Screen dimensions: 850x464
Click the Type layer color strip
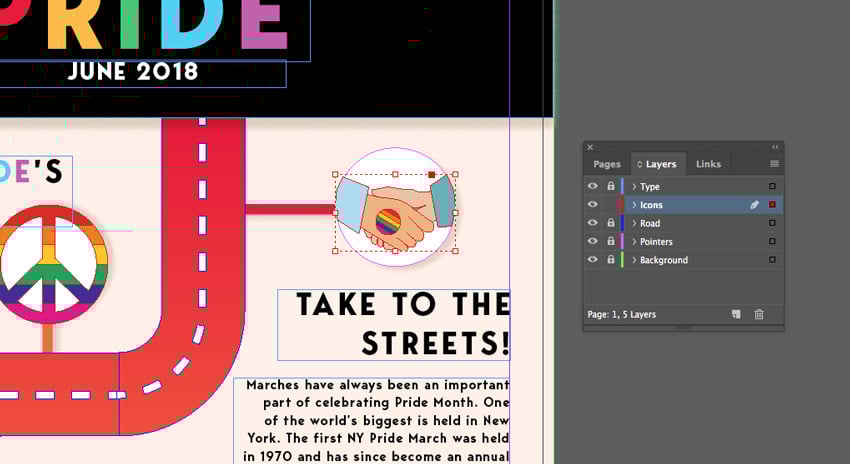pyautogui.click(x=622, y=186)
